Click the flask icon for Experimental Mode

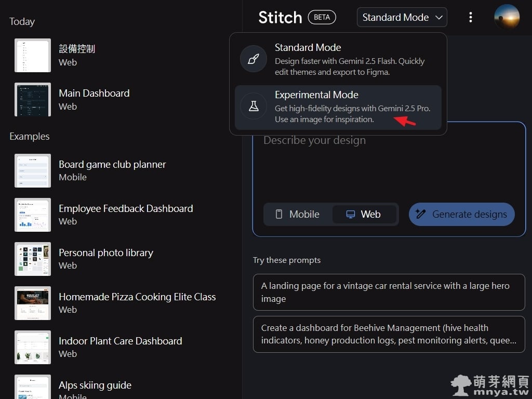coord(253,107)
